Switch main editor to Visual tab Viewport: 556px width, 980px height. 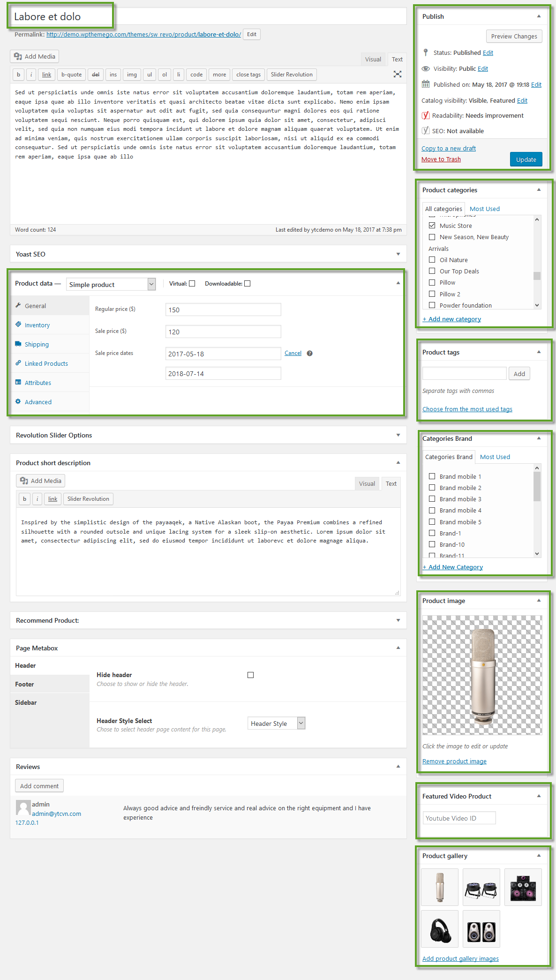click(x=373, y=60)
